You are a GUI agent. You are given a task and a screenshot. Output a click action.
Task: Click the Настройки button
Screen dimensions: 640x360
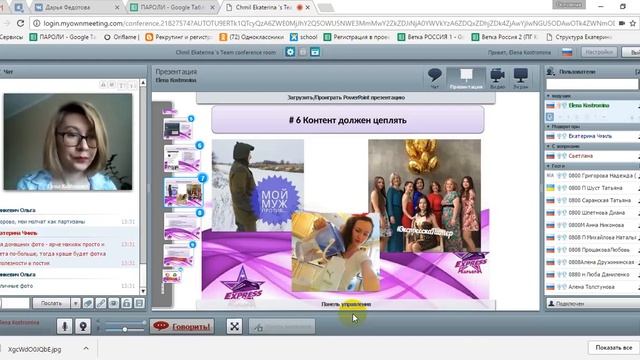(599, 52)
